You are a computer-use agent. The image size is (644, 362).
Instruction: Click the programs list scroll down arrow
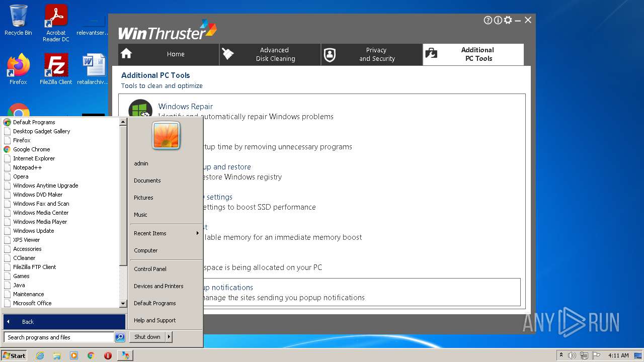click(x=123, y=304)
